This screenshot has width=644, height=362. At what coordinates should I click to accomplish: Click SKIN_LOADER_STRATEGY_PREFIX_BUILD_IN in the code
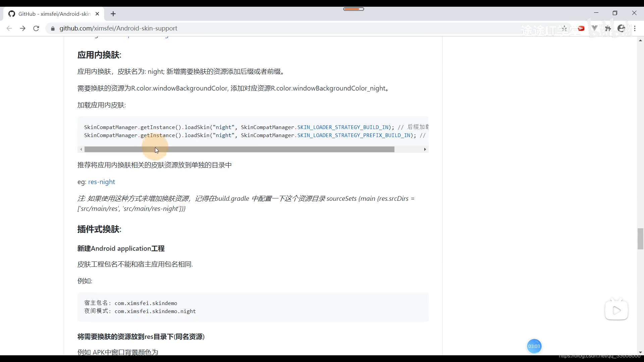[x=354, y=135]
